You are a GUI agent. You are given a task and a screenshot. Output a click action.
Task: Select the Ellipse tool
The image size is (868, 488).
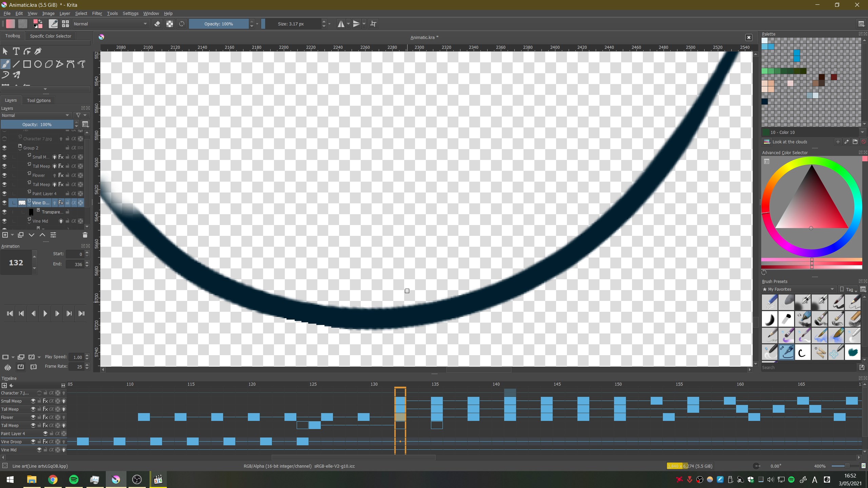pyautogui.click(x=38, y=64)
